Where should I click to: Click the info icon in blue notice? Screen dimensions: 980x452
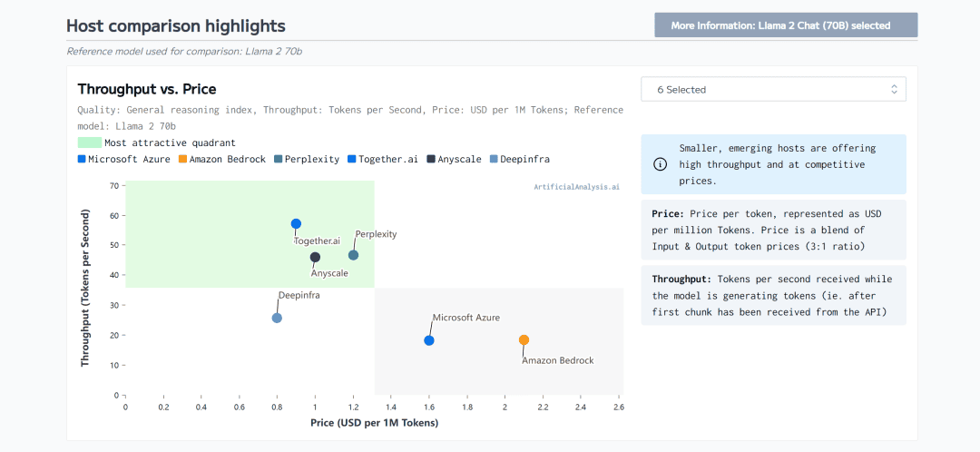(x=660, y=164)
